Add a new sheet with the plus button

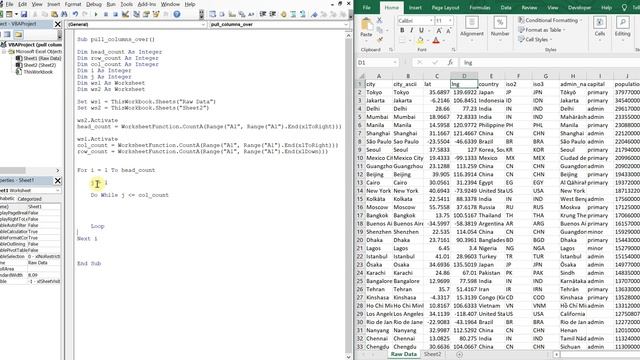pyautogui.click(x=460, y=354)
